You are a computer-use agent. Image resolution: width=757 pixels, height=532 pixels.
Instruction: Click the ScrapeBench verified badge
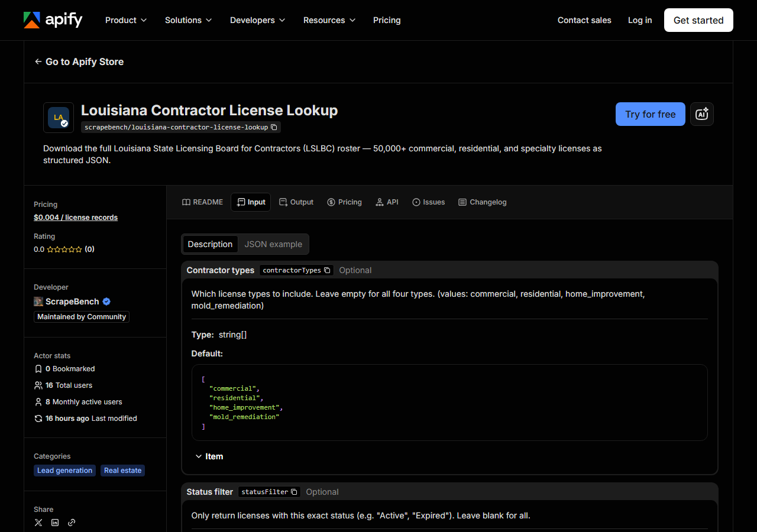(x=106, y=301)
